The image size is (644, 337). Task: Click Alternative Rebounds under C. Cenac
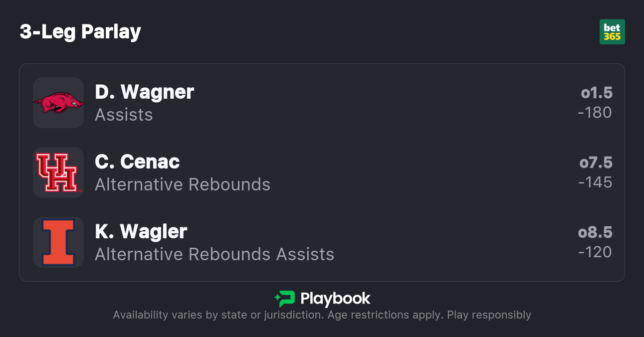[x=183, y=184]
